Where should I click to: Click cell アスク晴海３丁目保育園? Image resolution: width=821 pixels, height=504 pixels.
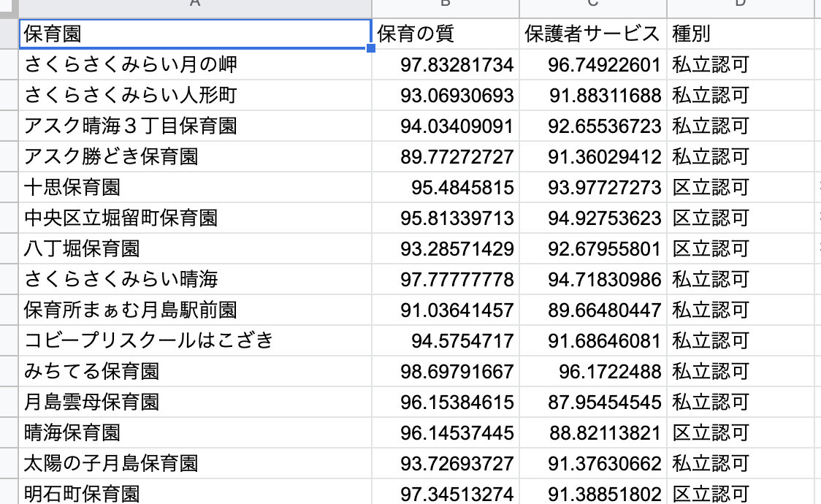195,126
